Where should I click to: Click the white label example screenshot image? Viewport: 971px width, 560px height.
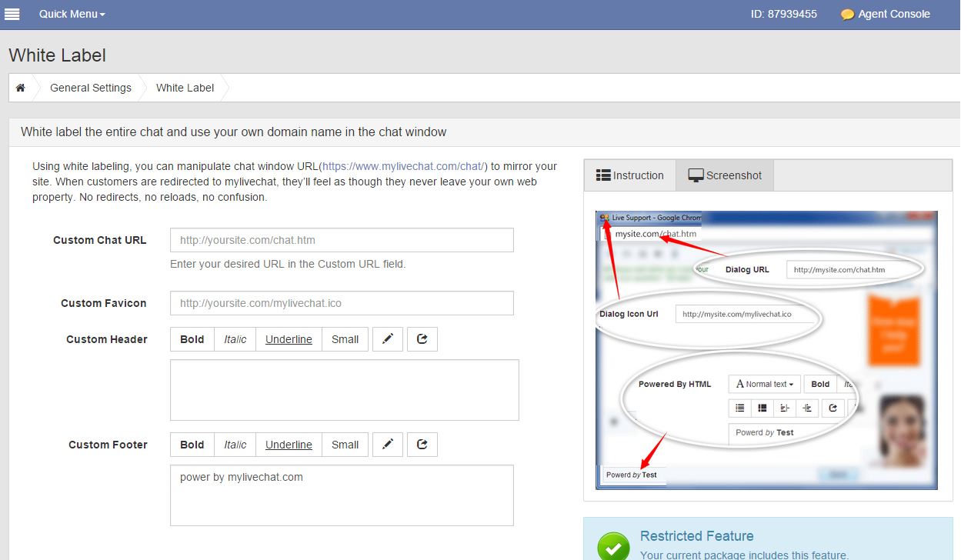[766, 350]
